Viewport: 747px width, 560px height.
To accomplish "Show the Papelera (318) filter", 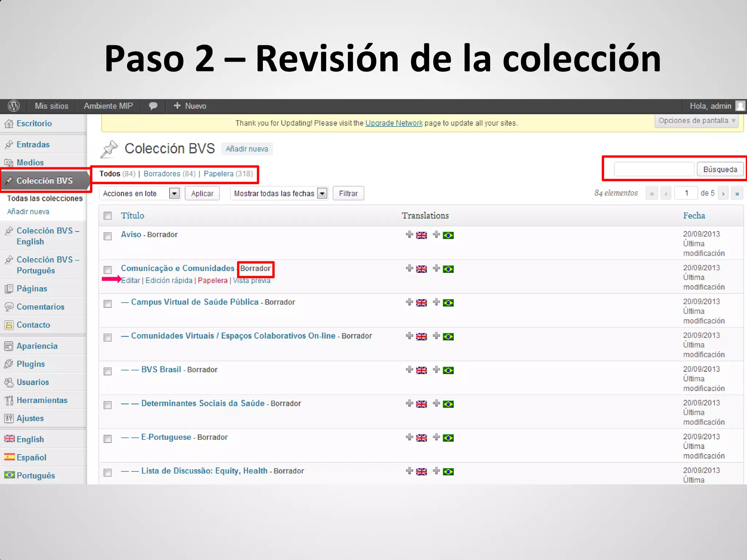I will [228, 174].
